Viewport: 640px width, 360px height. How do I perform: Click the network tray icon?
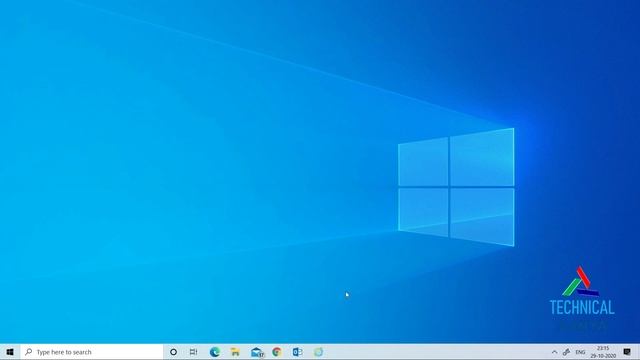pos(567,352)
